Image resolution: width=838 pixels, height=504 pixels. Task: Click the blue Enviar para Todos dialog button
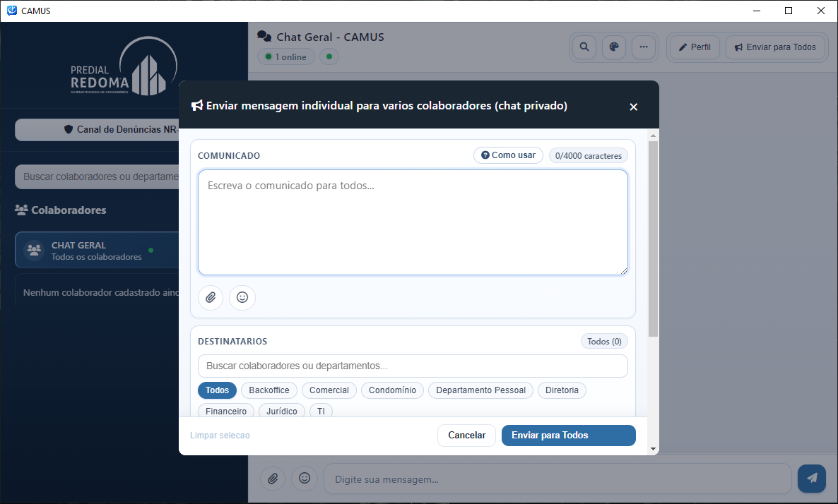tap(569, 435)
